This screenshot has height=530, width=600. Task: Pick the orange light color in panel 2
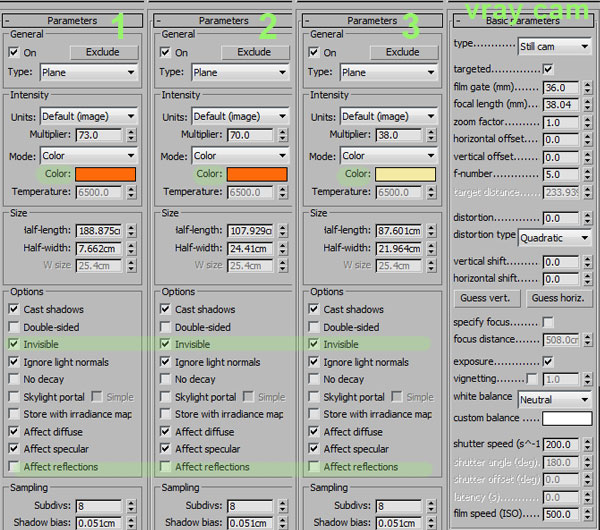click(257, 174)
